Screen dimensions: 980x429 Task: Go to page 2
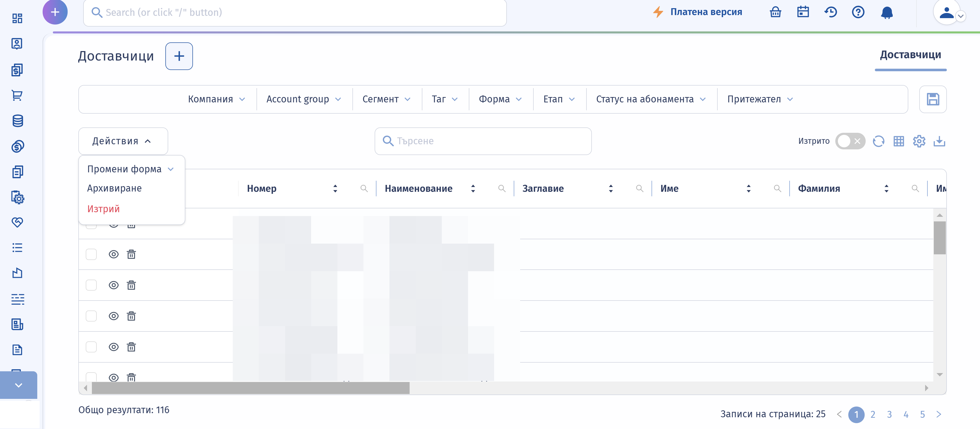[873, 414]
